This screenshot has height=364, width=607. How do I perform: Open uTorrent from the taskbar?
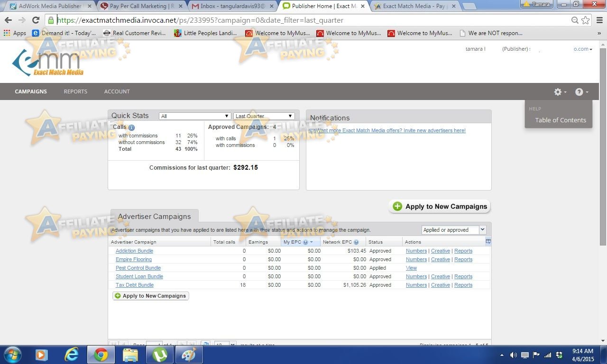coord(160,355)
